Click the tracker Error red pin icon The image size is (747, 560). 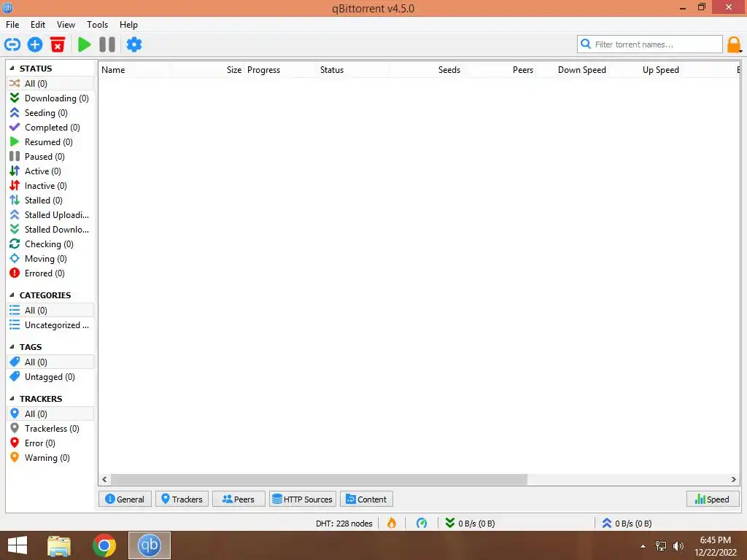[x=15, y=443]
